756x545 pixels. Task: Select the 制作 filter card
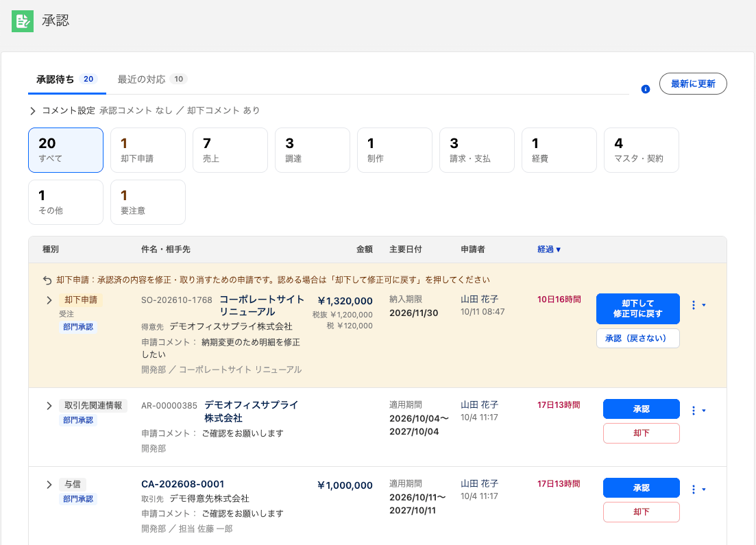394,150
